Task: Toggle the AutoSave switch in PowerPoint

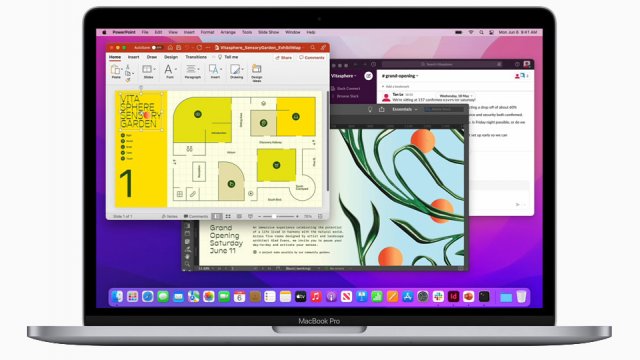Action: (x=156, y=48)
